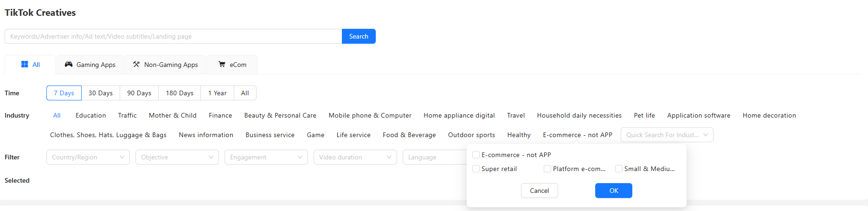Click the grid icon on All tab
868x211 pixels.
25,65
